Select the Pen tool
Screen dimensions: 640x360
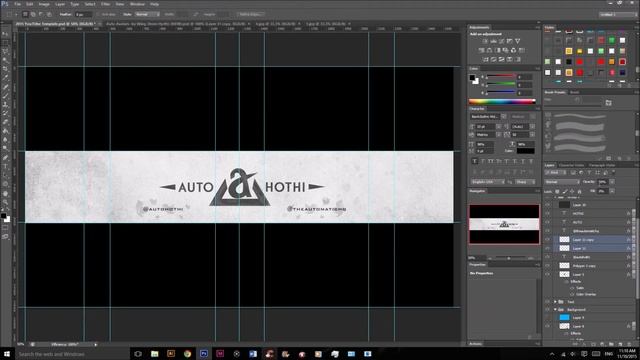click(5, 158)
